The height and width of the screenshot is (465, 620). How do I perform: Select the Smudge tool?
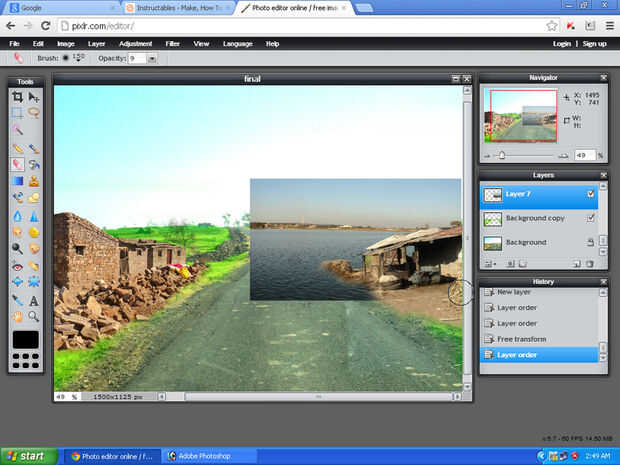(x=17, y=232)
